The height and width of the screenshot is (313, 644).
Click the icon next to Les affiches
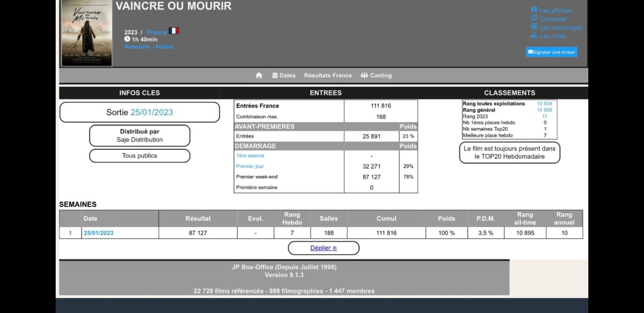pyautogui.click(x=534, y=10)
